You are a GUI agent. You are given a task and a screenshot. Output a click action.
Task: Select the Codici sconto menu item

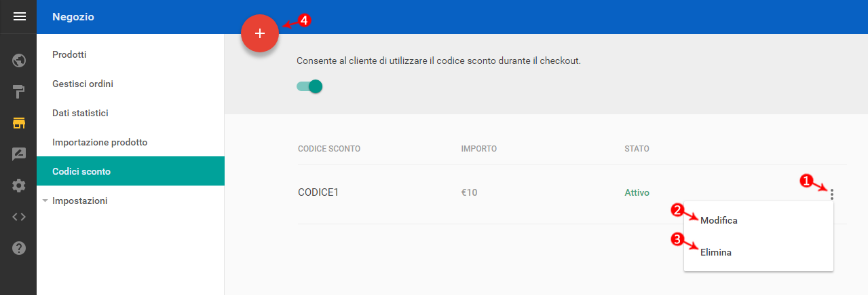pos(81,172)
